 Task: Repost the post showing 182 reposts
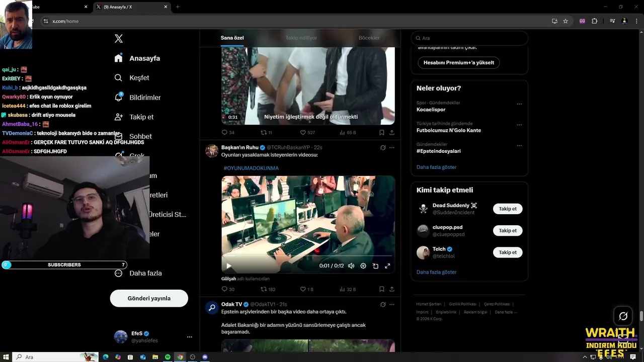[268, 289]
